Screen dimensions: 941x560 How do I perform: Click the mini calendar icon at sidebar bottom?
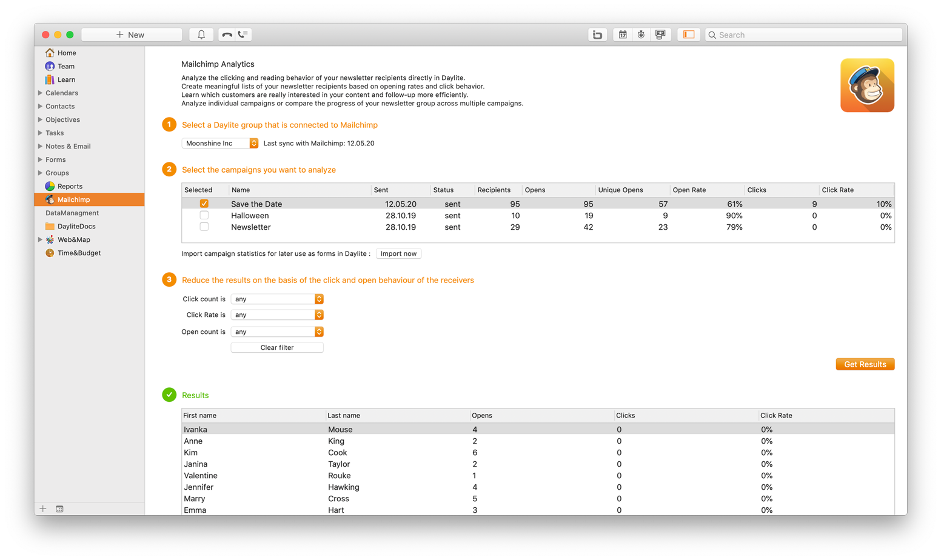59,509
